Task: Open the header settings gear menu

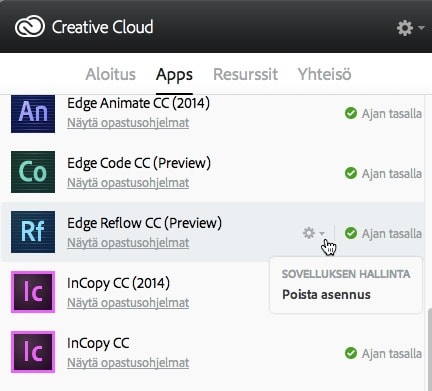Action: point(410,28)
